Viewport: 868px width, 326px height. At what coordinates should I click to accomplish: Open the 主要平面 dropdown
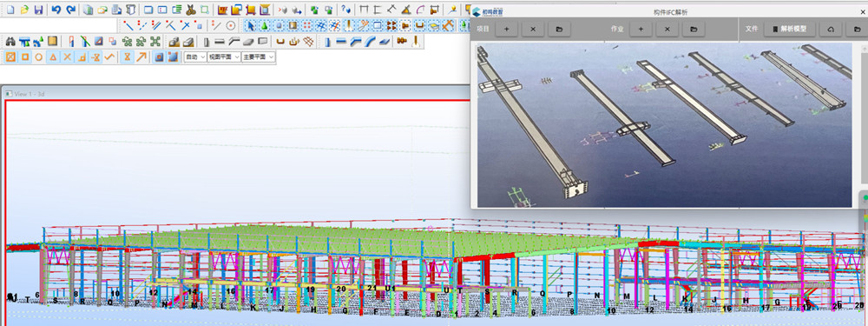tap(259, 57)
